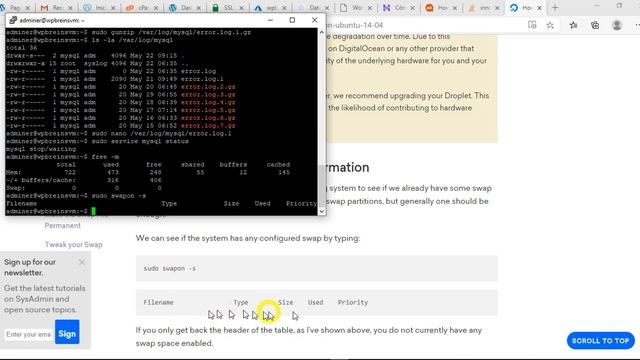The height and width of the screenshot is (360, 640).
Task: Maximize the PuTTY terminal window
Action: (292, 20)
